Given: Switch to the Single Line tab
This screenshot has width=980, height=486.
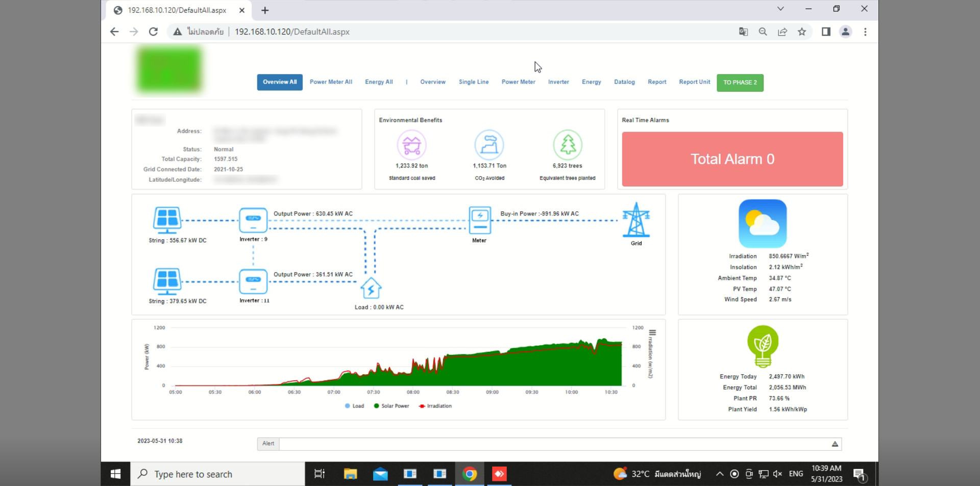Looking at the screenshot, I should [x=474, y=82].
